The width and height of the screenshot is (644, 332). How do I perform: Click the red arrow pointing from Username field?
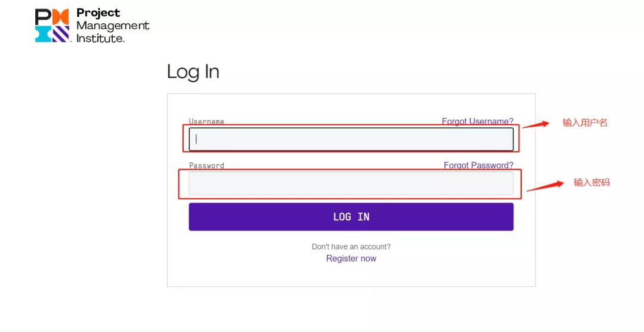(536, 124)
